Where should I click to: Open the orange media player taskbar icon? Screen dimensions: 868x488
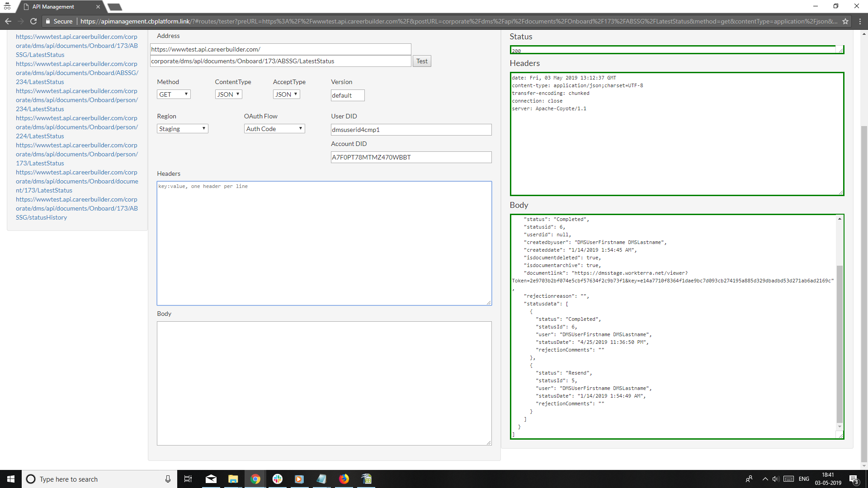(x=299, y=479)
